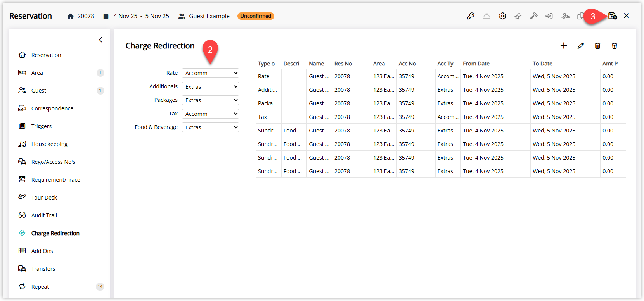Sort by the Name column header
This screenshot has height=301, width=644.
click(x=317, y=64)
